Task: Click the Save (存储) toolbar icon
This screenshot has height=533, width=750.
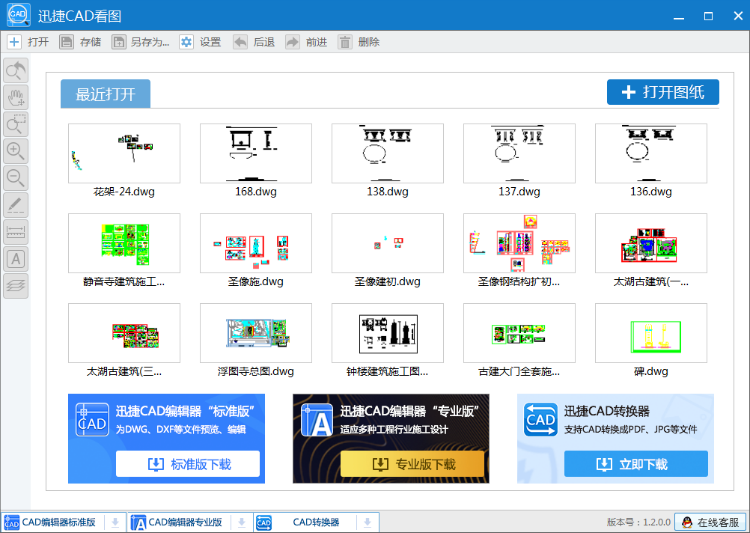Action: [66, 42]
